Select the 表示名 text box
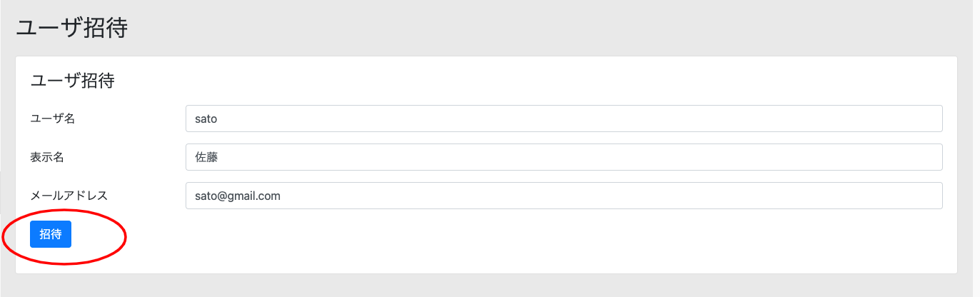Image resolution: width=980 pixels, height=297 pixels. coord(564,157)
